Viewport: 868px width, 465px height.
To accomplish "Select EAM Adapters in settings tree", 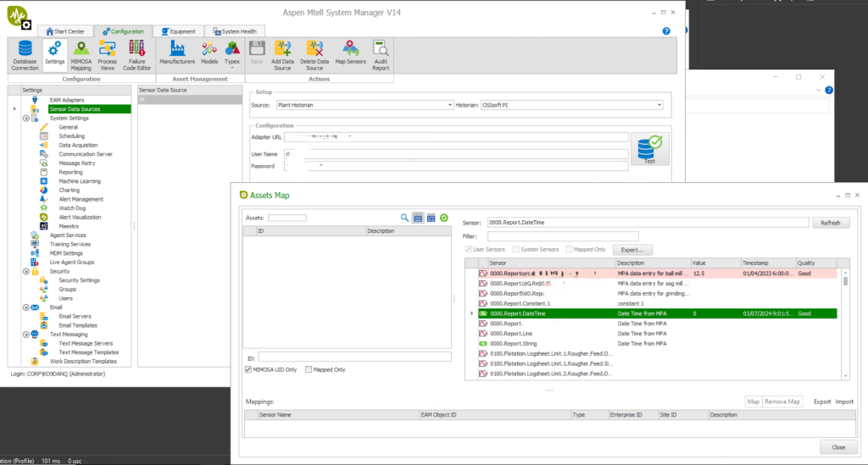I will 66,100.
